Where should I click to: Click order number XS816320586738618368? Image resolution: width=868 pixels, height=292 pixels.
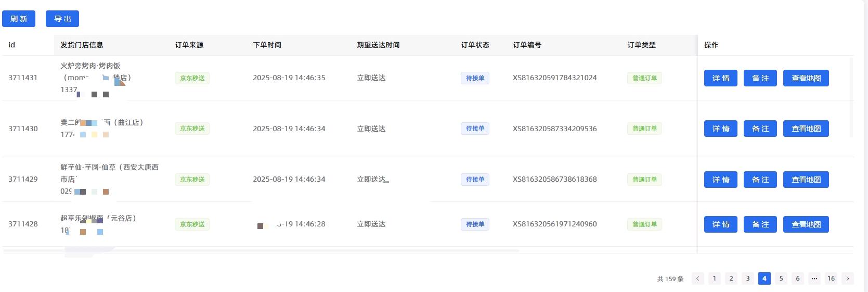pos(555,180)
